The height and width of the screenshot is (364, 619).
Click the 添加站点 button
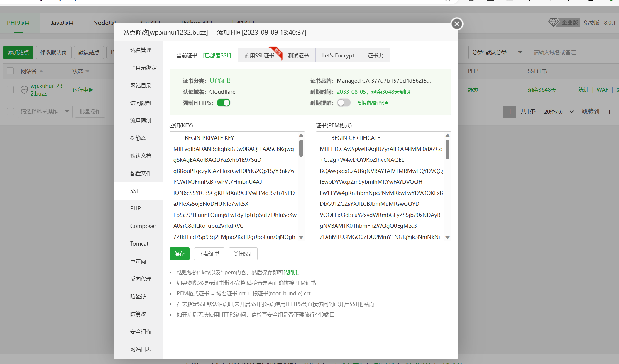tap(18, 52)
